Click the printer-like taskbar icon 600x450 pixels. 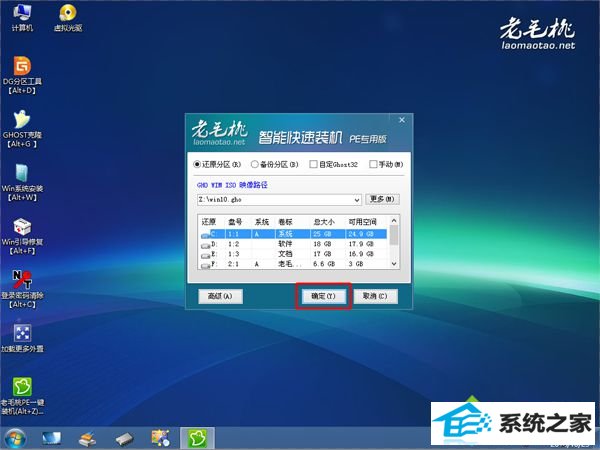(87, 439)
